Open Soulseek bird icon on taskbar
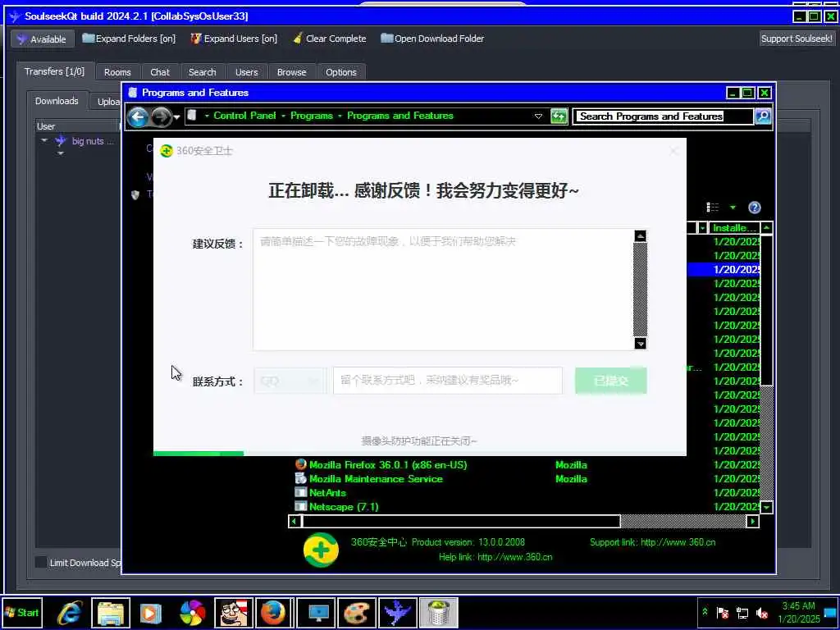 coord(397,613)
